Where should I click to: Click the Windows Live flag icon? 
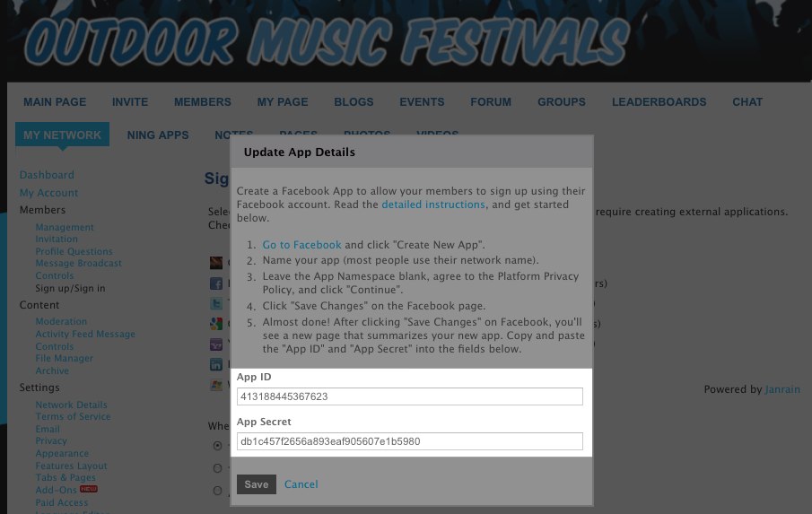[x=216, y=385]
